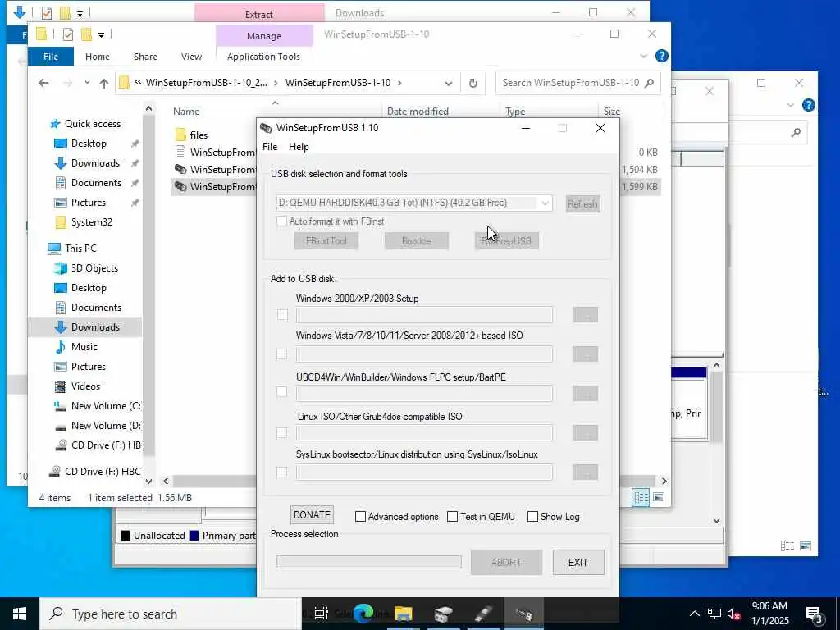Image resolution: width=840 pixels, height=630 pixels.
Task: Open File menu in WinSetupFromUSB
Action: (x=269, y=147)
